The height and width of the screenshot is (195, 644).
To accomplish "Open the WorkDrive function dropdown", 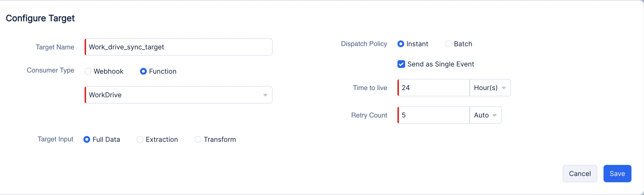I will click(x=178, y=95).
